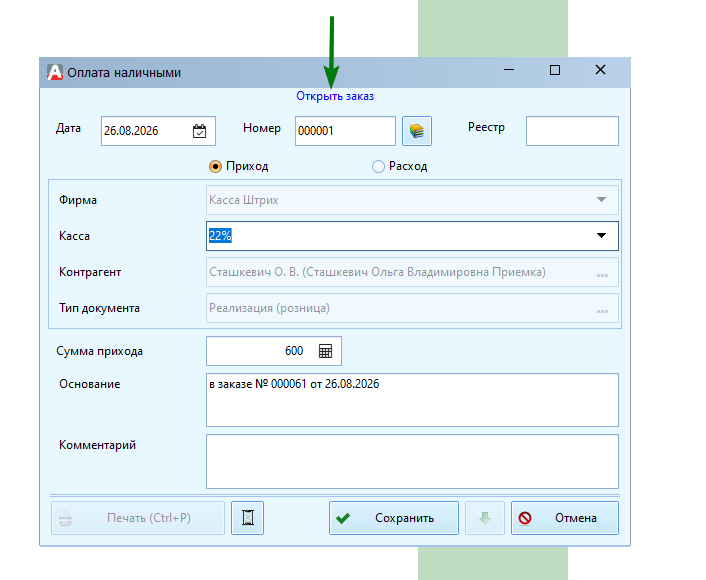Image resolution: width=706 pixels, height=580 pixels.
Task: Click the application logo in title bar
Action: click(x=55, y=72)
